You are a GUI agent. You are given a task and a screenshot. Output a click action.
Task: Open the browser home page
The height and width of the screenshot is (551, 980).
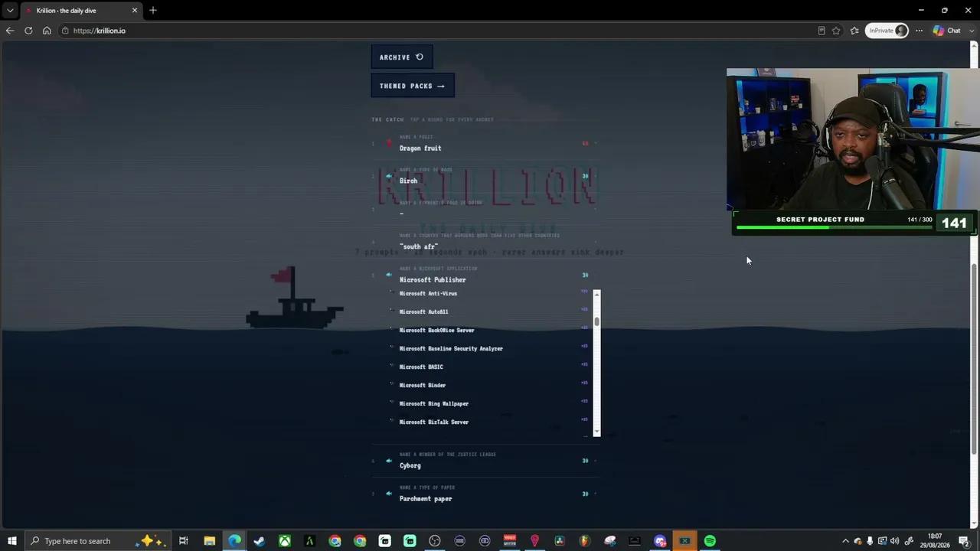click(47, 31)
